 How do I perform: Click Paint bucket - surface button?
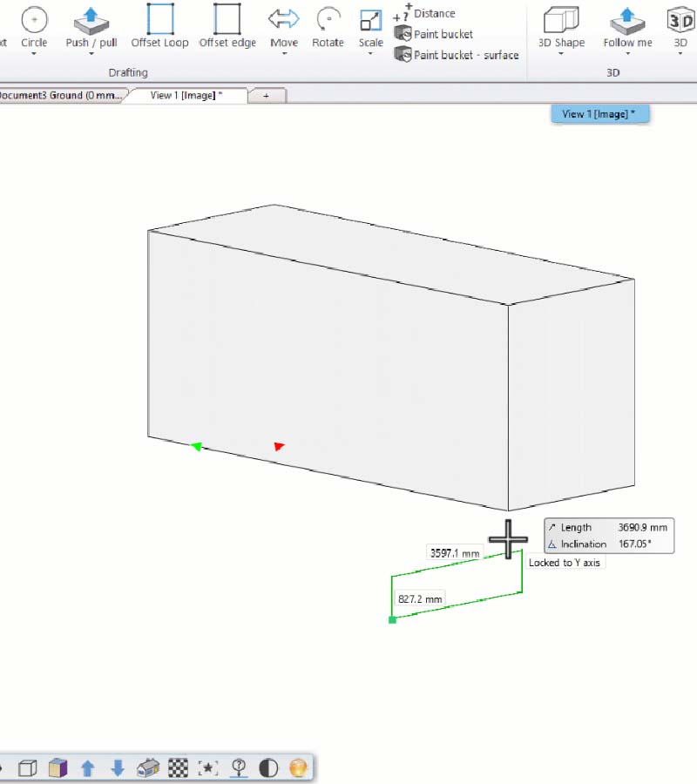[457, 55]
